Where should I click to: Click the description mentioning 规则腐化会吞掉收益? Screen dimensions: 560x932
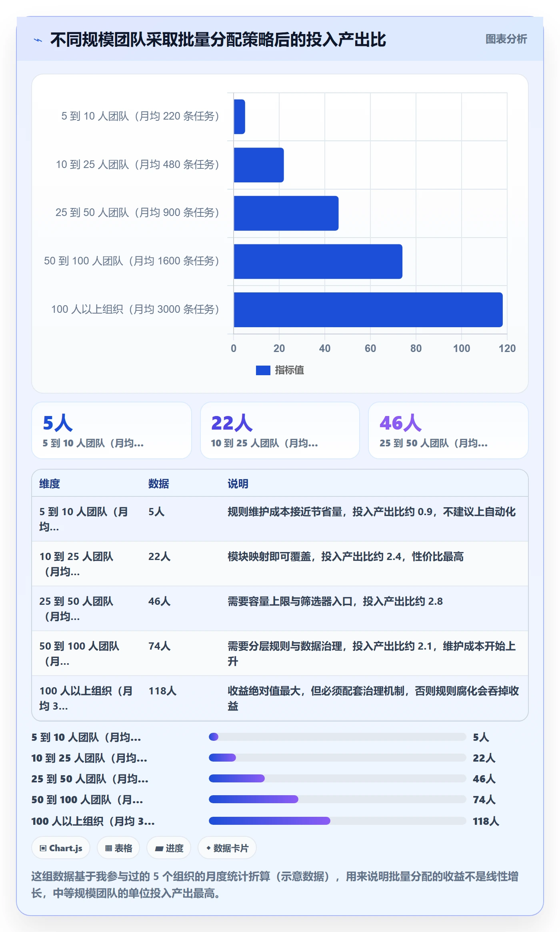coord(373,698)
